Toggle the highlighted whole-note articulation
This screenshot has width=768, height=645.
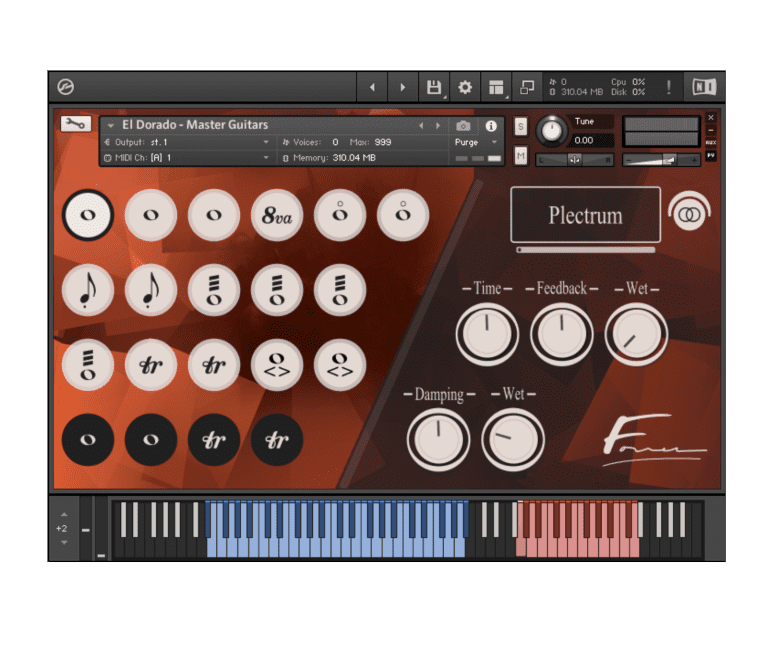point(88,215)
